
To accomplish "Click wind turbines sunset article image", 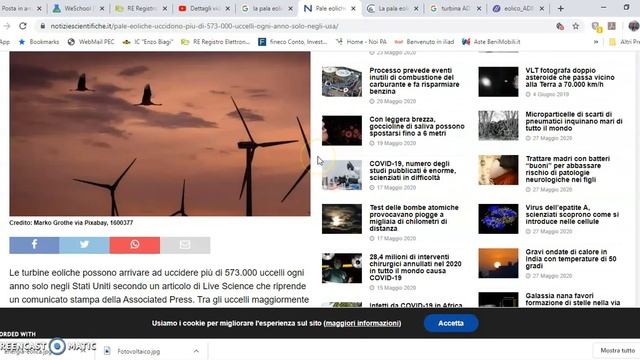I will pyautogui.click(x=160, y=133).
